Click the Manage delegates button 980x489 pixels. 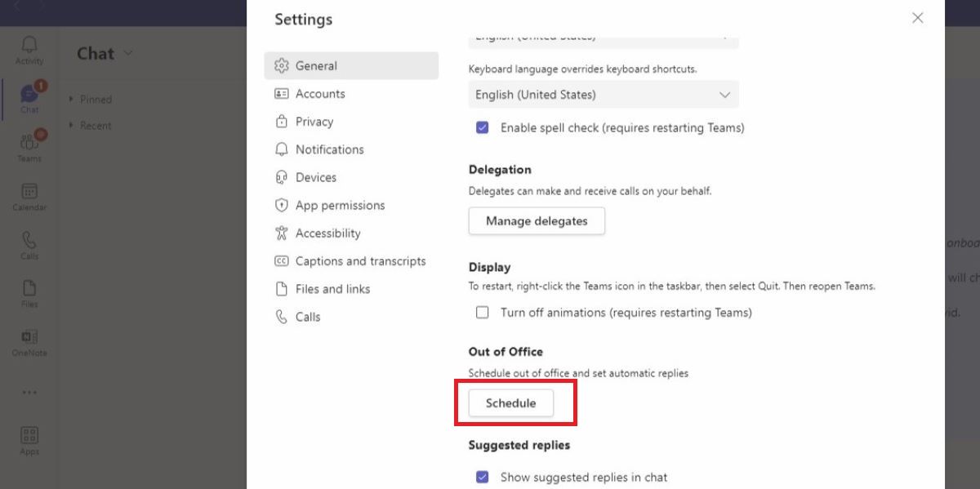[x=537, y=220]
